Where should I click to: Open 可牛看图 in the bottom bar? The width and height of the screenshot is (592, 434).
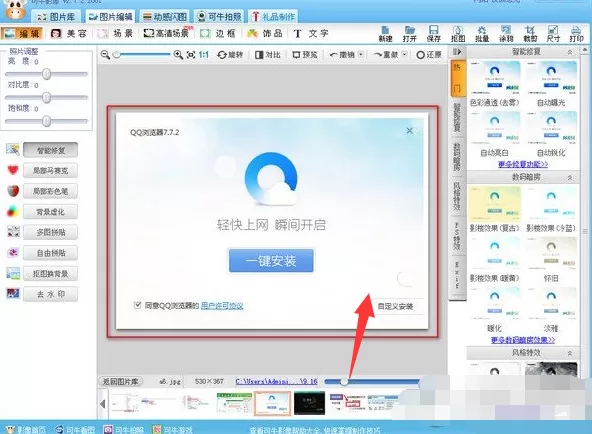75,429
